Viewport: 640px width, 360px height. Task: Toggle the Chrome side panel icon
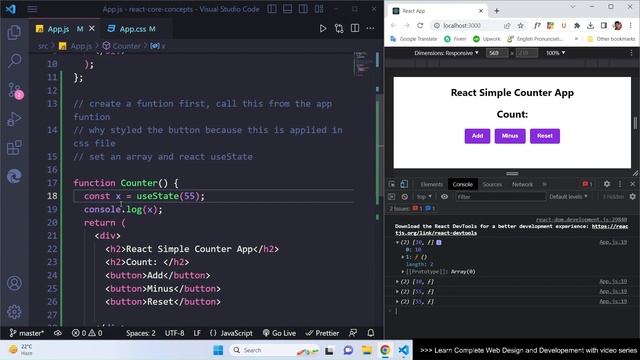tap(604, 25)
